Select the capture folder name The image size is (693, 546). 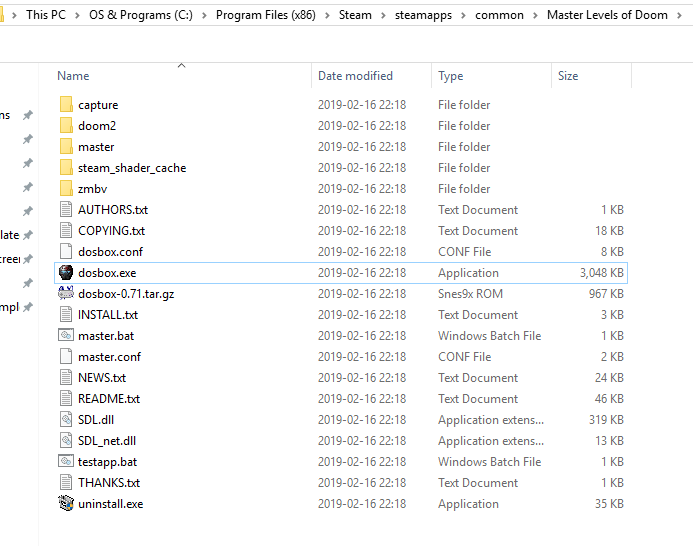click(98, 105)
